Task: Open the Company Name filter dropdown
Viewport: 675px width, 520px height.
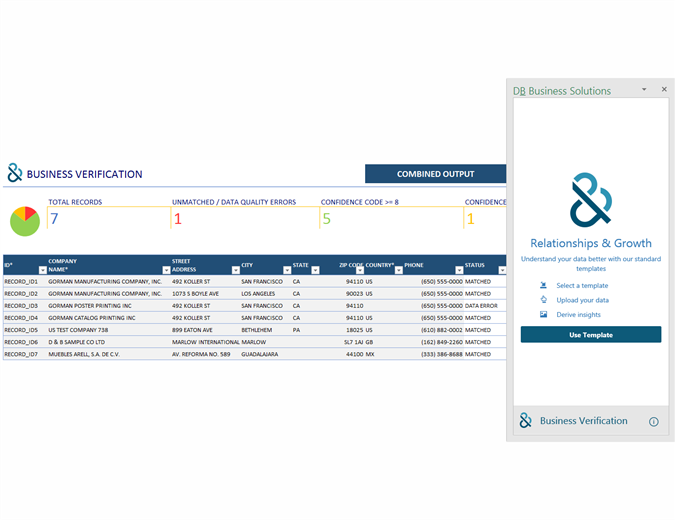Action: pos(166,270)
